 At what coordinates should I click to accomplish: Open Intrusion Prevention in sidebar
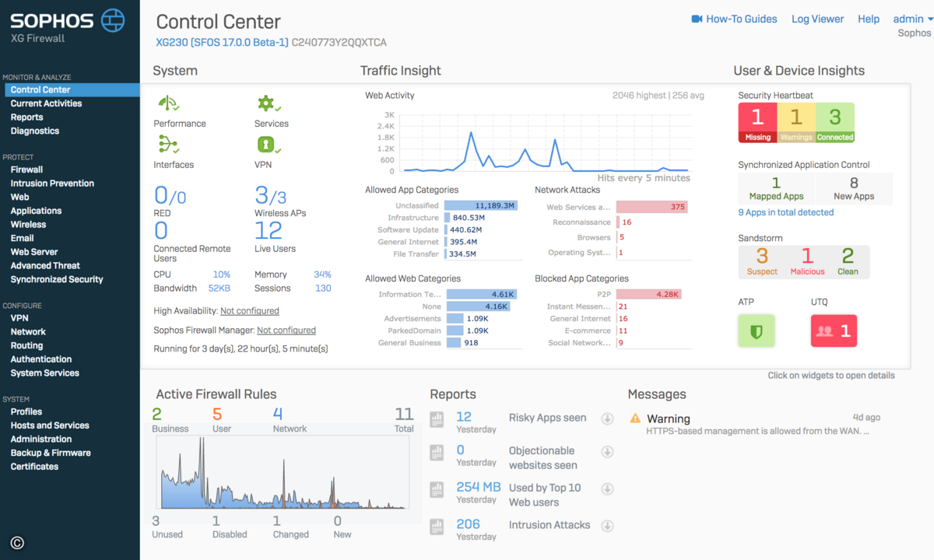(52, 184)
